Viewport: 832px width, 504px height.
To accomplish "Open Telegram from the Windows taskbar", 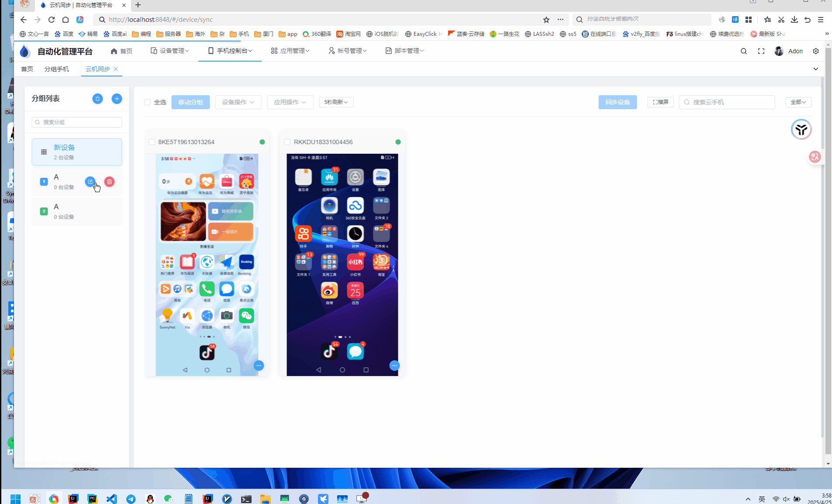I will [x=131, y=498].
